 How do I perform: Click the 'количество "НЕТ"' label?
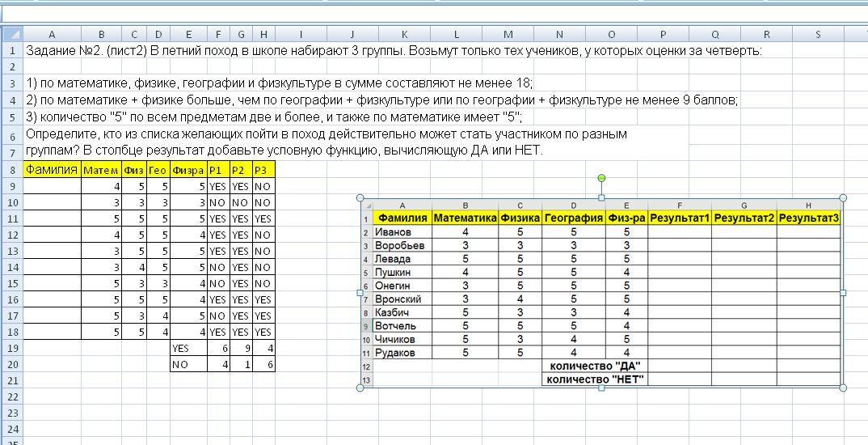[x=595, y=379]
